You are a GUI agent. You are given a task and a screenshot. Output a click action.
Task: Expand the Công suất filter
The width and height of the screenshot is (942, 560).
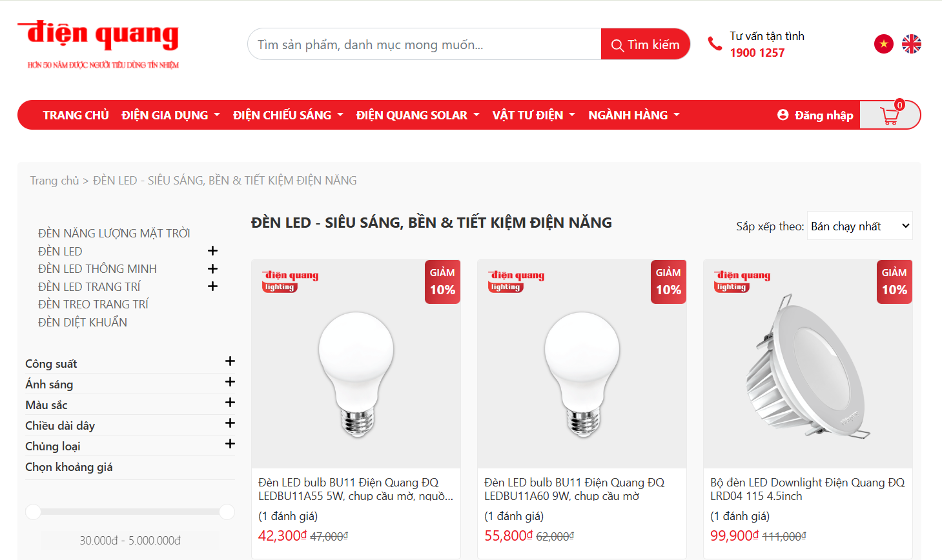point(230,361)
